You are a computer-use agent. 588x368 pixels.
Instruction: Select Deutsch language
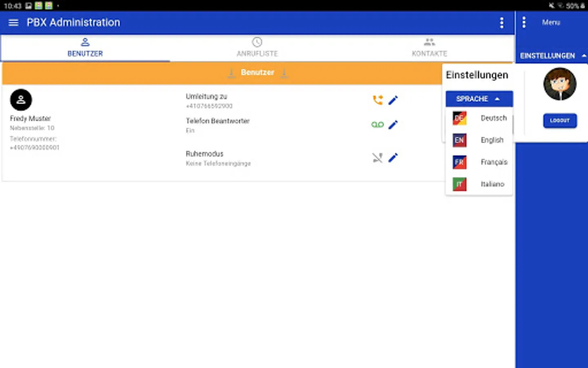[479, 118]
